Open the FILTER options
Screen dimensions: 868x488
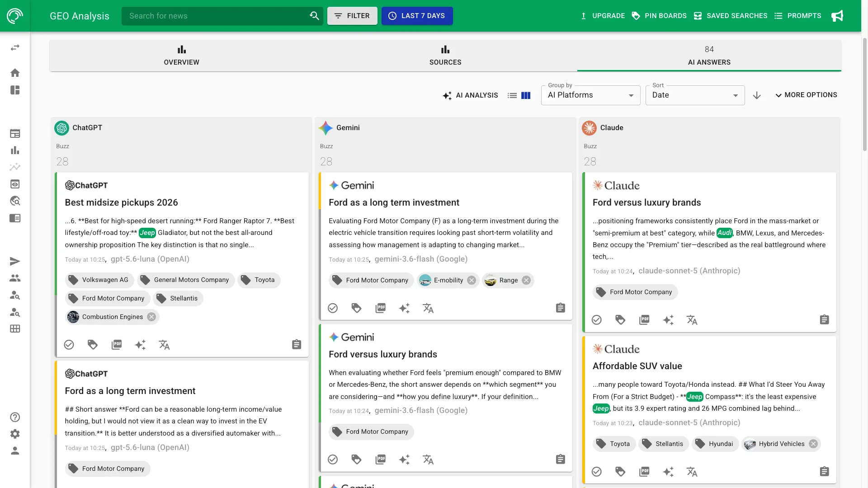[352, 16]
